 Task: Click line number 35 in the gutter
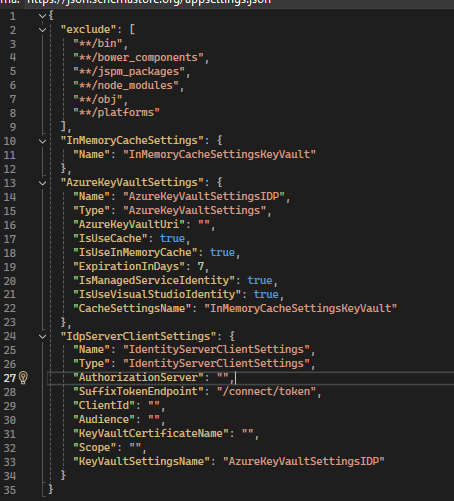pyautogui.click(x=10, y=490)
